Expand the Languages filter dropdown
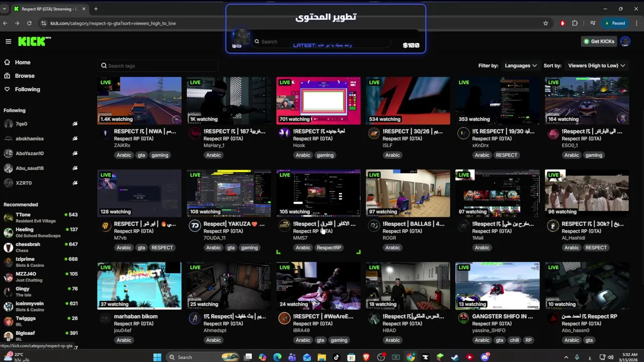The width and height of the screenshot is (644, 362). (x=521, y=65)
